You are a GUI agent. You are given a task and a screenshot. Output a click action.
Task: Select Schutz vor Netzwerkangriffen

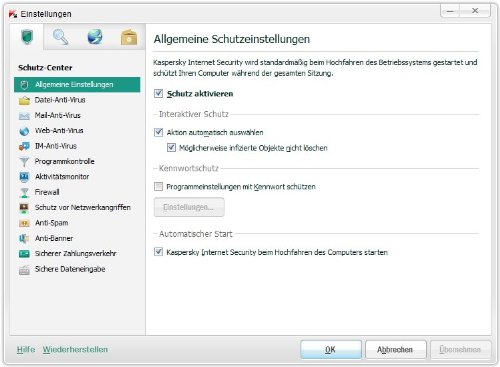(83, 207)
